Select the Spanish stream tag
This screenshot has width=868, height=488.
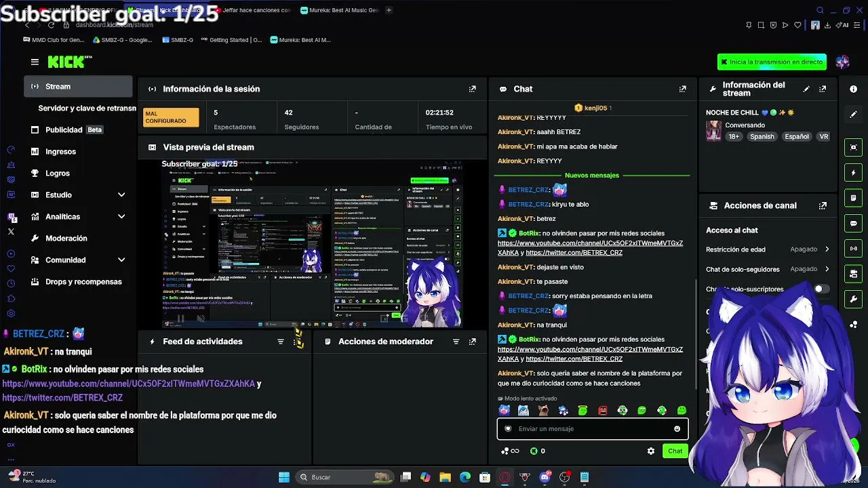pyautogui.click(x=762, y=136)
